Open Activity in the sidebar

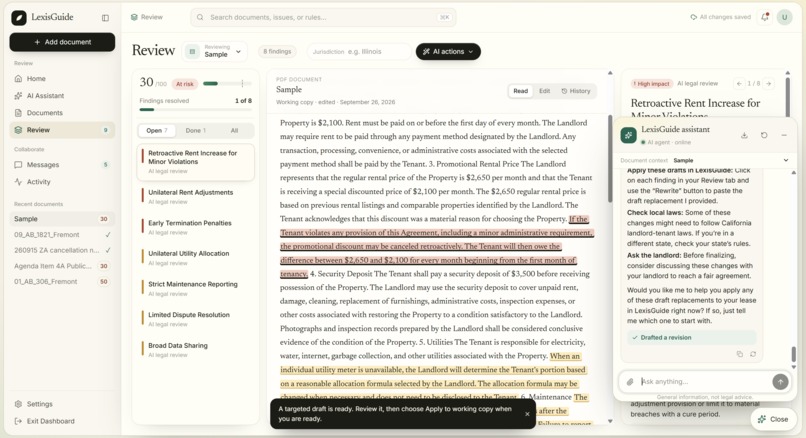(x=62, y=181)
